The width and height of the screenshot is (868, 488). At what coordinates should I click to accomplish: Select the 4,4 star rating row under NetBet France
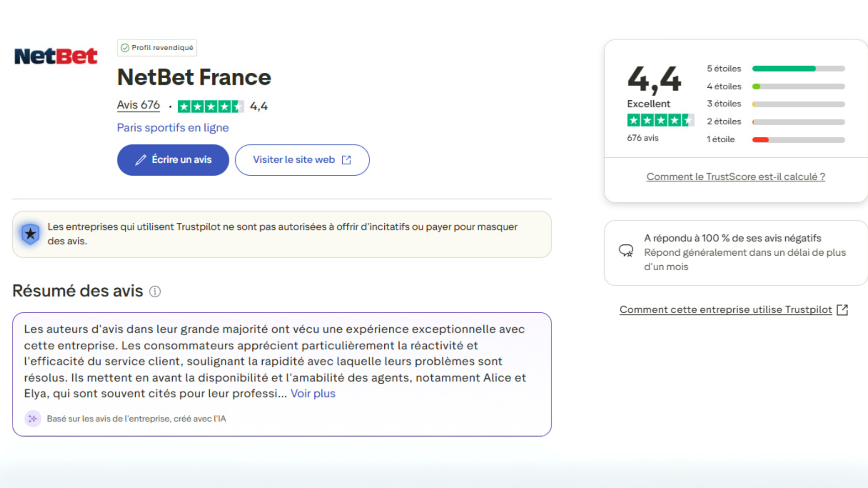pos(211,106)
